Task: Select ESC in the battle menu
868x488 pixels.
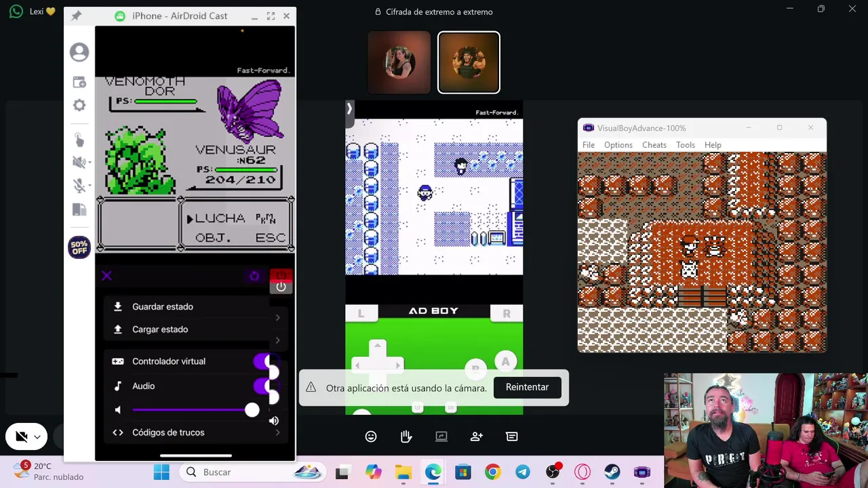Action: [271, 238]
